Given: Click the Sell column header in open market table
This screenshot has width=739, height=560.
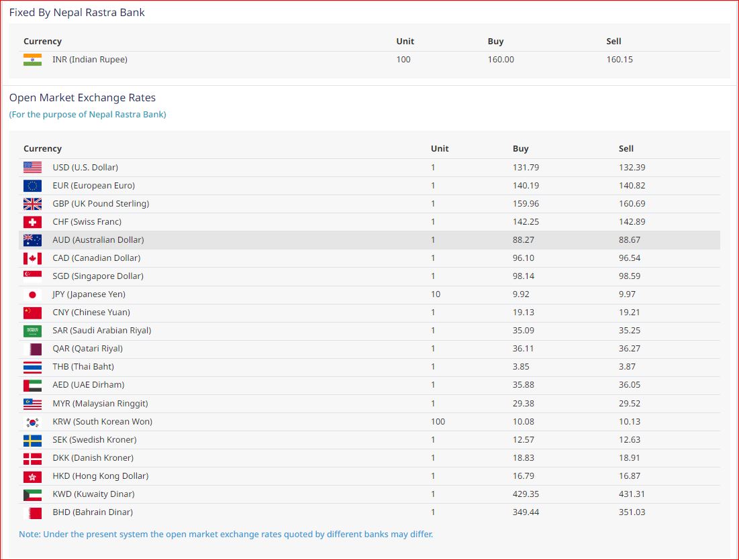Looking at the screenshot, I should coord(626,149).
